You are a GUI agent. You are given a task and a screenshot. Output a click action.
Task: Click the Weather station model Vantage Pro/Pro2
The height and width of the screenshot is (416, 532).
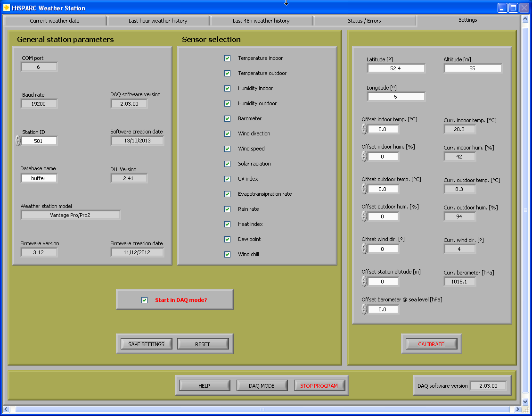click(70, 215)
